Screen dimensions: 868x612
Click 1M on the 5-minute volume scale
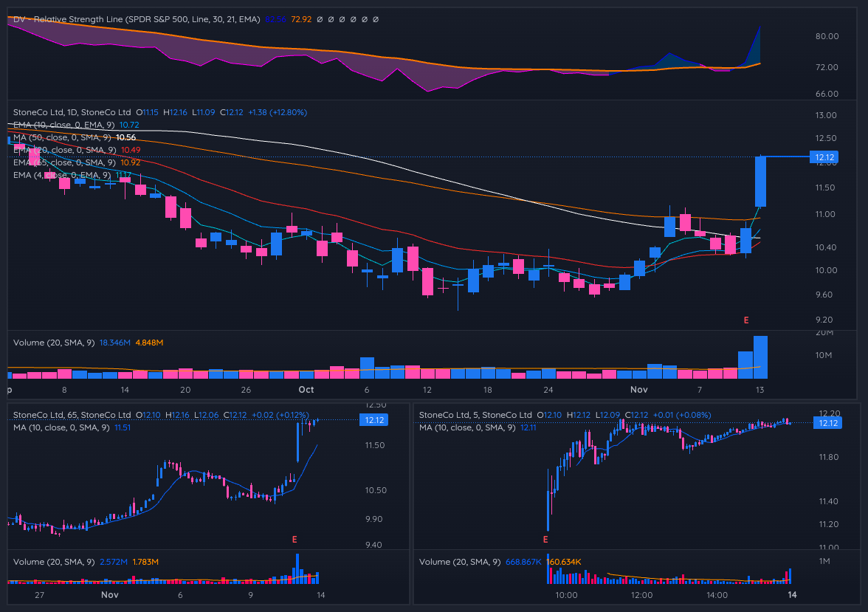[824, 561]
